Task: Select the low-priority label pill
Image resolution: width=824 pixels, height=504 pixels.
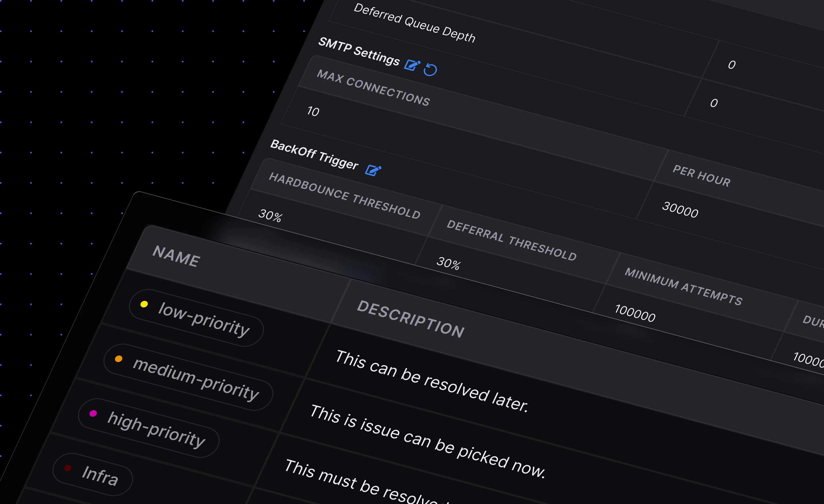Action: 196,318
